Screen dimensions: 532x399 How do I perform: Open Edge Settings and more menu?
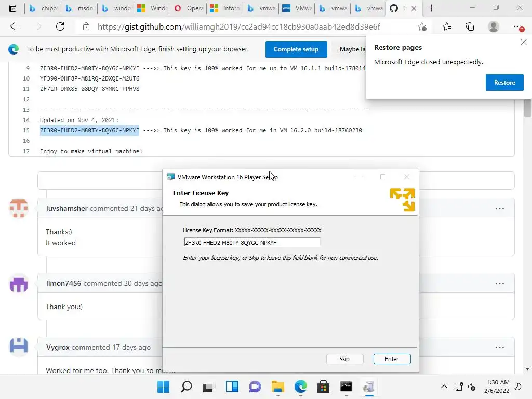(x=518, y=26)
